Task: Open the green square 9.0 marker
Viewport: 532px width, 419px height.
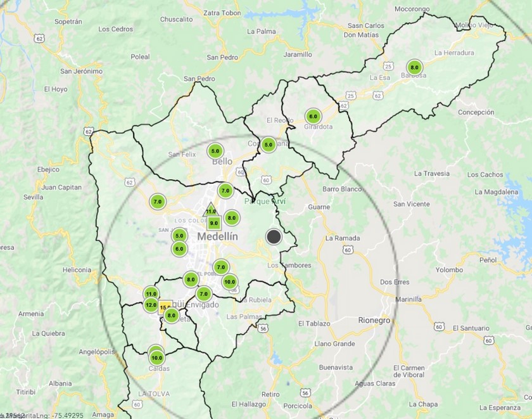Action: pyautogui.click(x=214, y=223)
